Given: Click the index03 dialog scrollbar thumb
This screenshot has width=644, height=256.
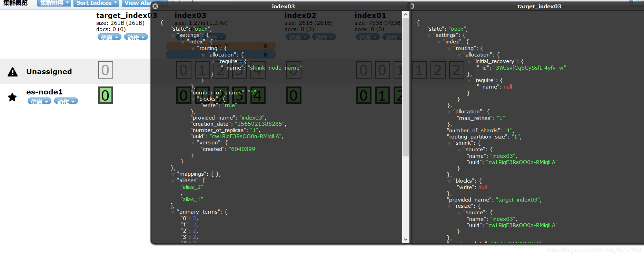Looking at the screenshot, I should 406,87.
